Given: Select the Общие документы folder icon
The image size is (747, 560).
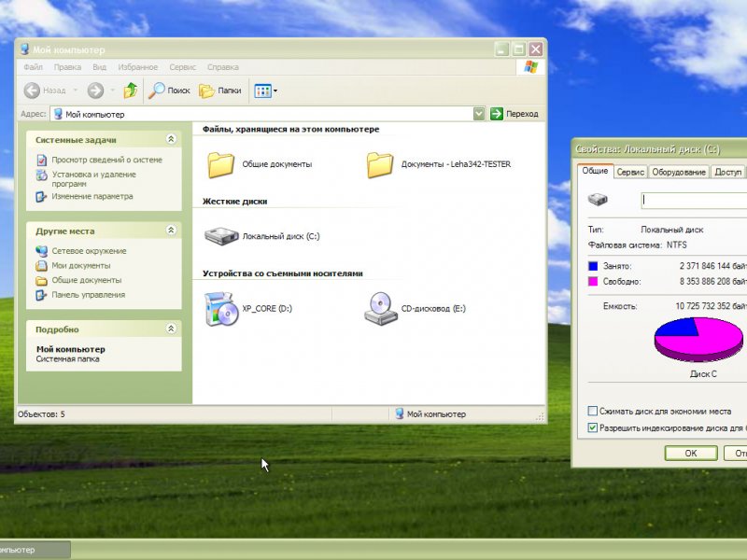Looking at the screenshot, I should coord(220,165).
